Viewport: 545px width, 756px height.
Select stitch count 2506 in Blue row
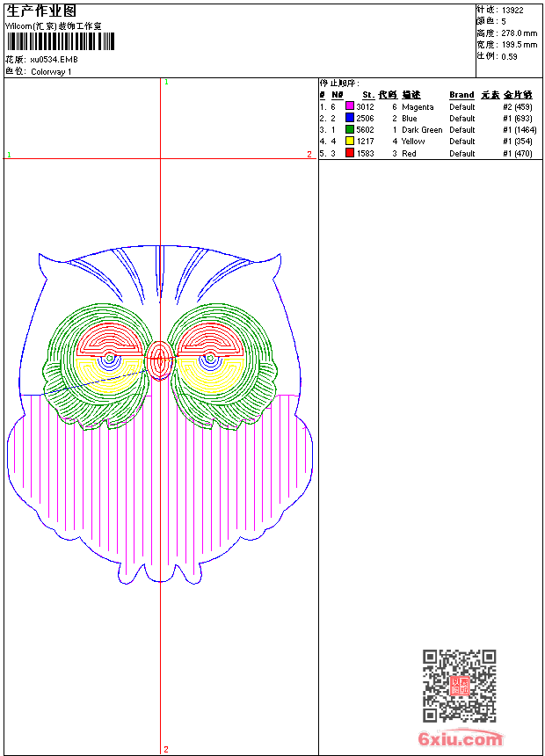[x=365, y=118]
